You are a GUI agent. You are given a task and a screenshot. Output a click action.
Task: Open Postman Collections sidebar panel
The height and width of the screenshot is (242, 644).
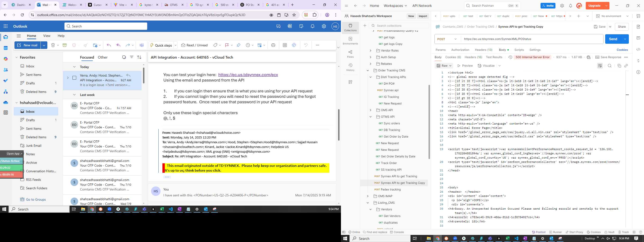[x=350, y=28]
